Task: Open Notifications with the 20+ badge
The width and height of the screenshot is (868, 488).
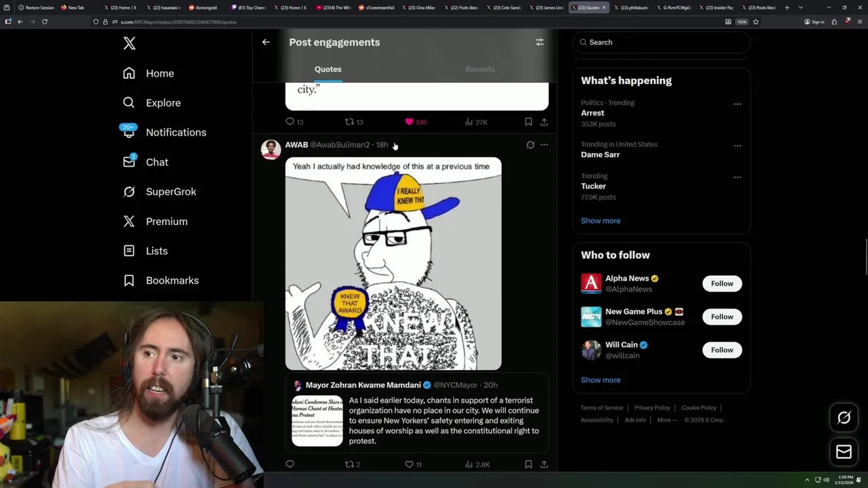Action: click(164, 132)
